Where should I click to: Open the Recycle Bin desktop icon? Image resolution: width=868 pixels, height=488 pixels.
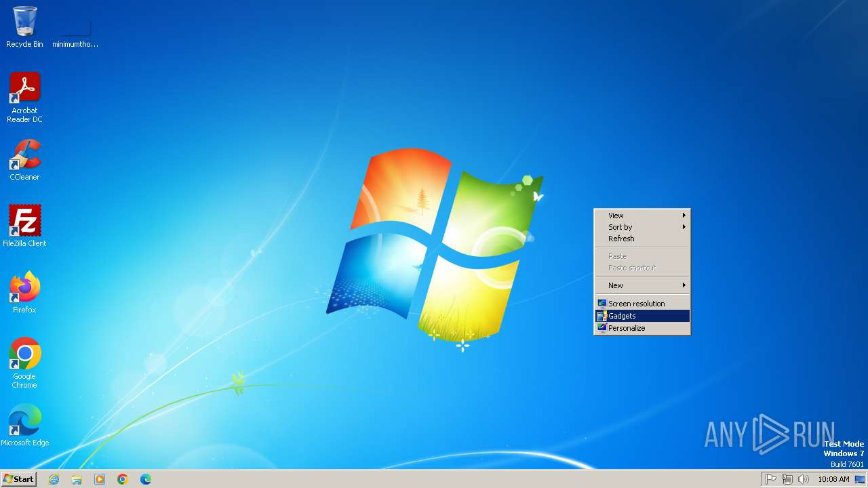(24, 27)
